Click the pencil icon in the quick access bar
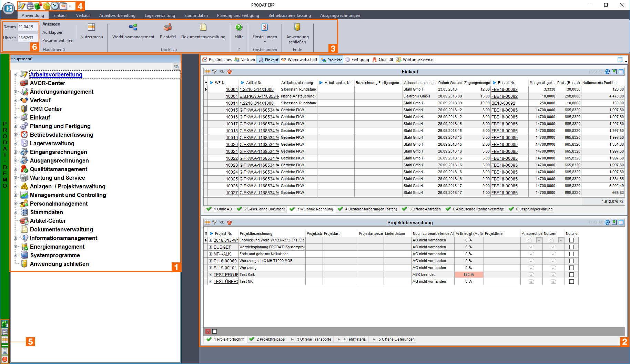Screen dimensions: 630x364 pos(22,6)
